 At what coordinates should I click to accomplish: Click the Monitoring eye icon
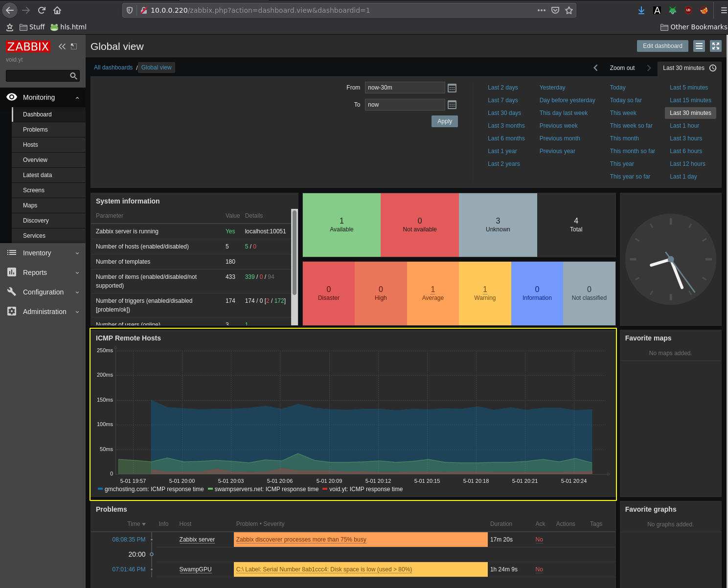[12, 97]
